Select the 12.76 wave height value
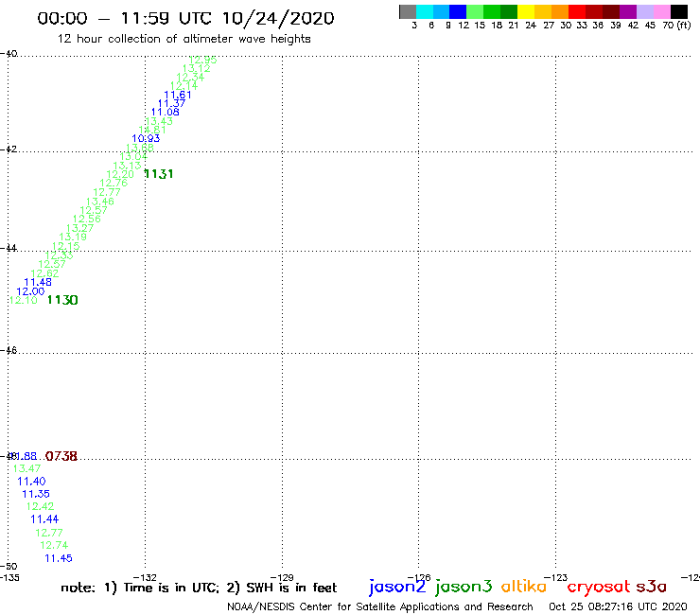700x615 pixels. [x=114, y=184]
